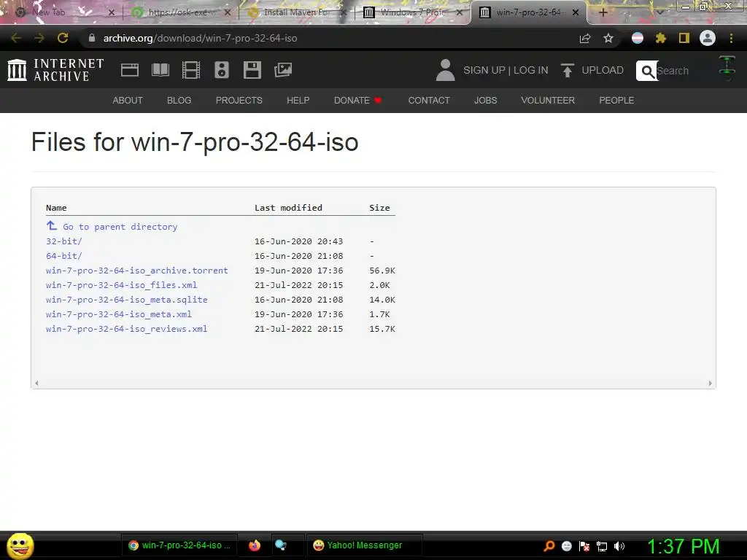Screen dimensions: 747x560
Task: Click the UPLOAD link
Action: 603,70
